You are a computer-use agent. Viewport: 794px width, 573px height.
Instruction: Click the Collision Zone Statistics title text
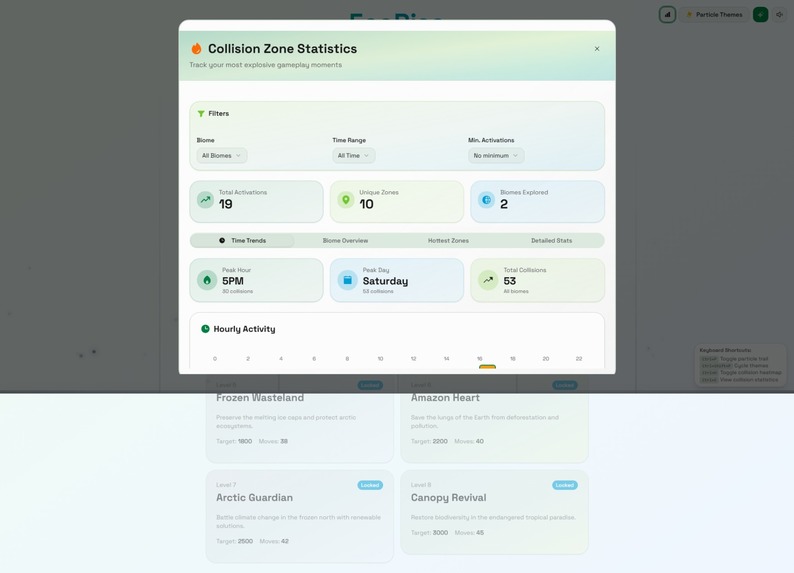tap(283, 49)
